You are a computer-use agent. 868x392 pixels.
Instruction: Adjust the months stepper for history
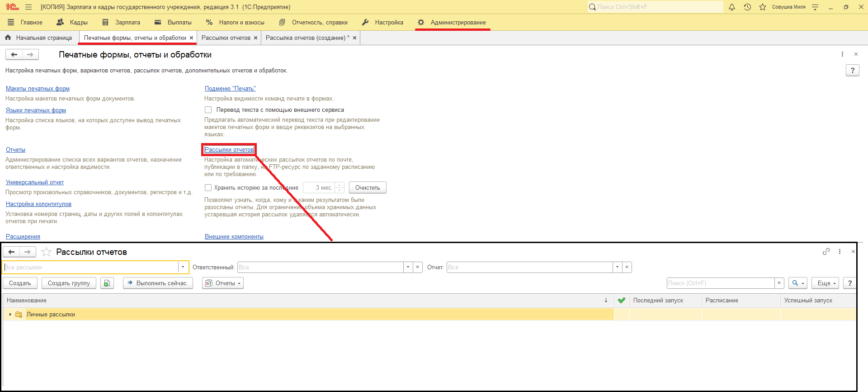tap(340, 188)
